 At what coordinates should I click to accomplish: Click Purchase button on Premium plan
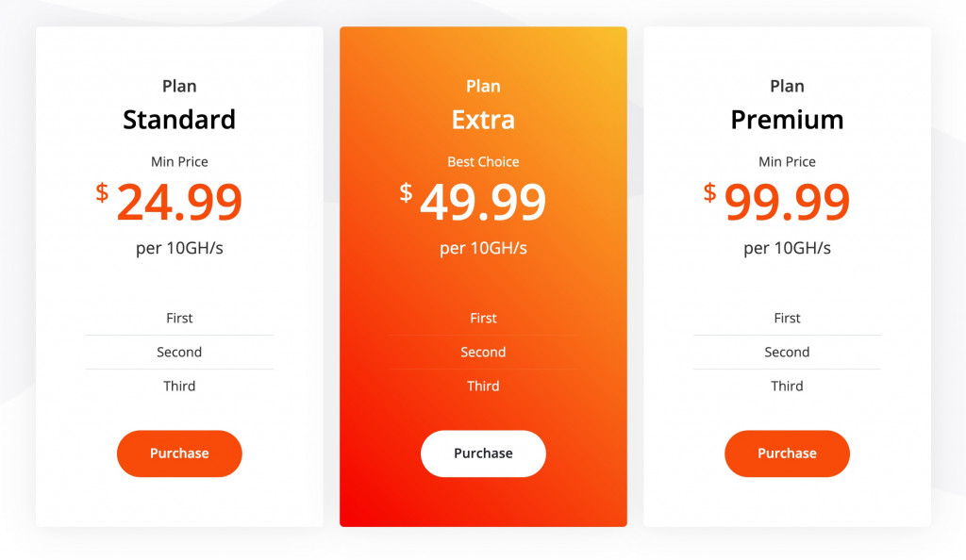pyautogui.click(x=787, y=453)
